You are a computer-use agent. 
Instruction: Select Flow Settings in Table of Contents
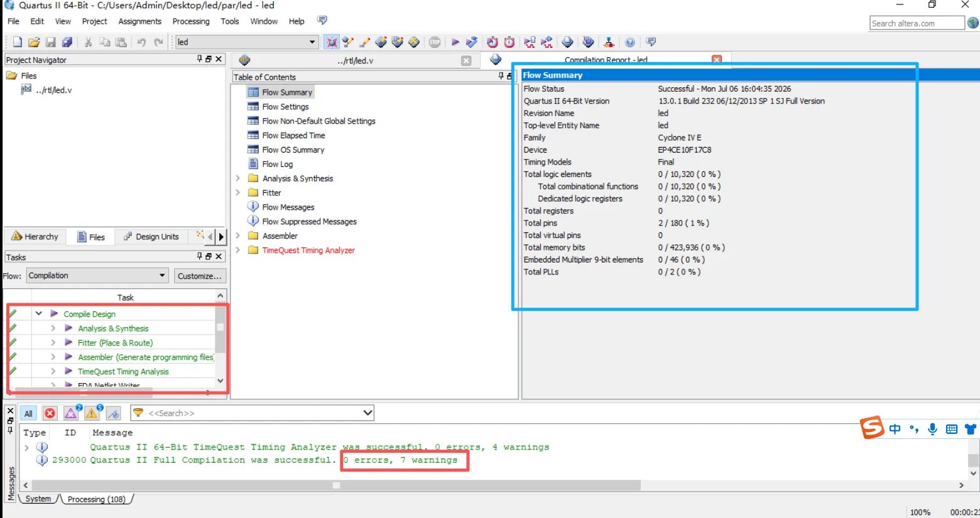(x=285, y=107)
